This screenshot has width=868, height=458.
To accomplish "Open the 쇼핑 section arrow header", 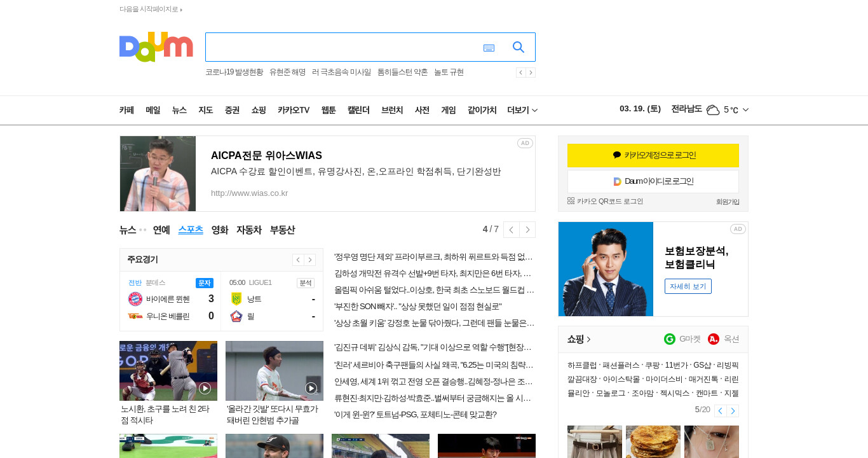I will (579, 339).
